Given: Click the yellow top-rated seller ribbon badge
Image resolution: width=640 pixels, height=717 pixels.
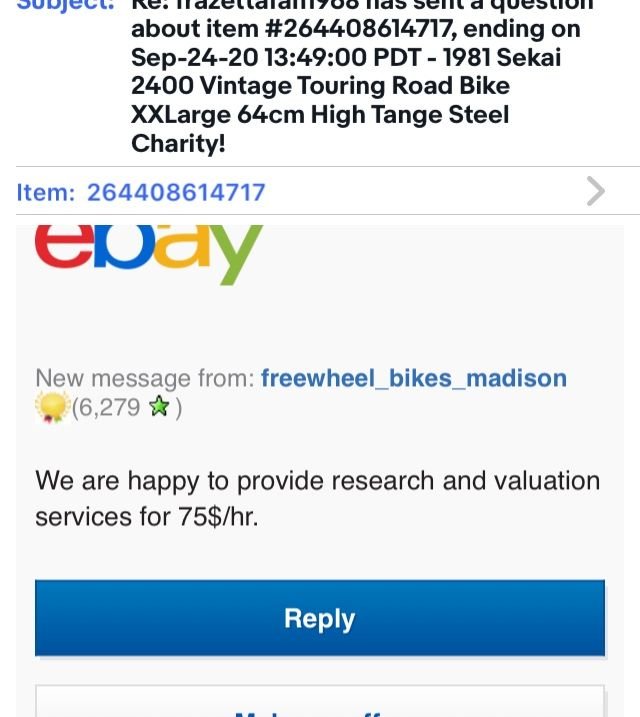Looking at the screenshot, I should pos(53,407).
